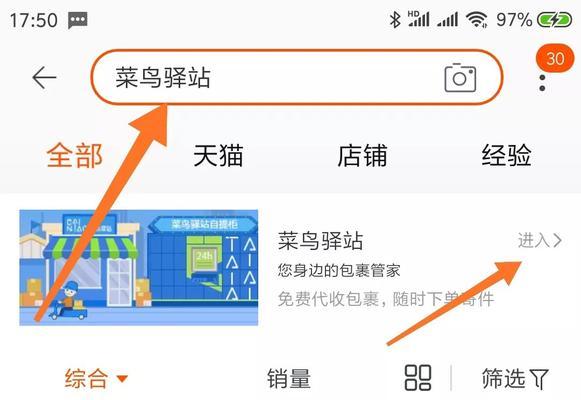Tap the message notification icon in status bar
This screenshot has height=400, width=581.
pos(77,20)
